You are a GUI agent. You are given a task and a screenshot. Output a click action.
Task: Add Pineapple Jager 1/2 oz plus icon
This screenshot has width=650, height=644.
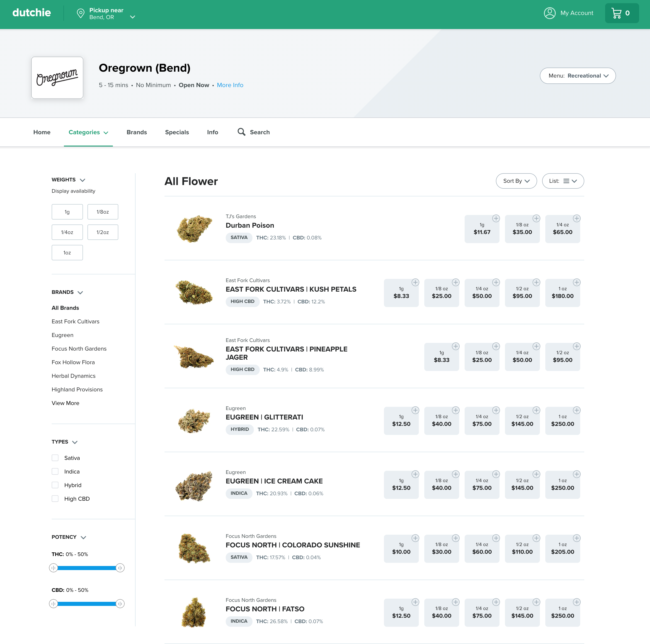point(577,346)
